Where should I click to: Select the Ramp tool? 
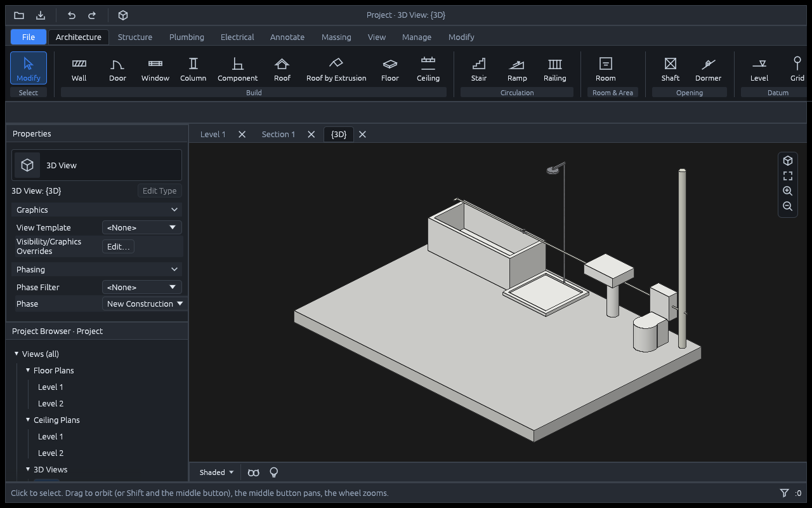click(517, 69)
